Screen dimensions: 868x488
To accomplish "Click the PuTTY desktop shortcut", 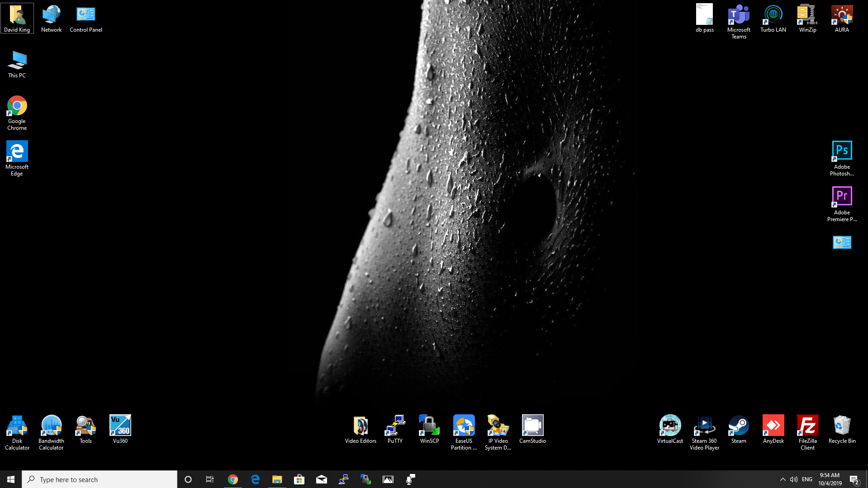I will tap(394, 429).
